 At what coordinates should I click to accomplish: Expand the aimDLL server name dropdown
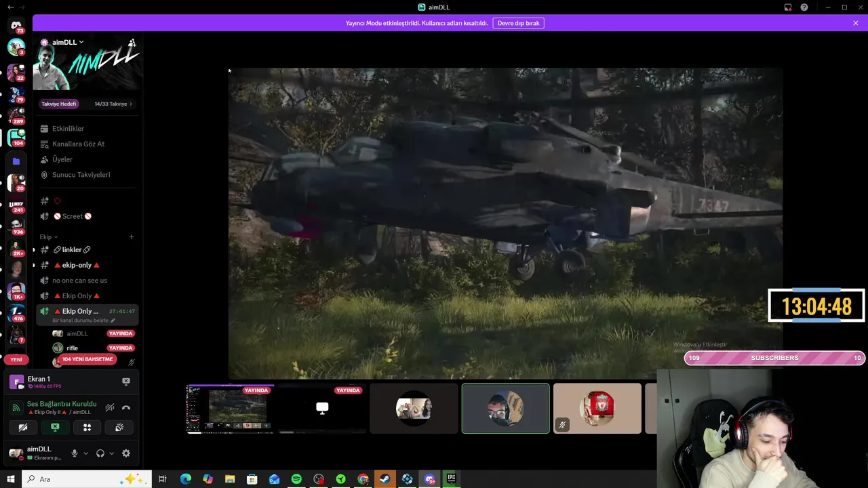81,42
